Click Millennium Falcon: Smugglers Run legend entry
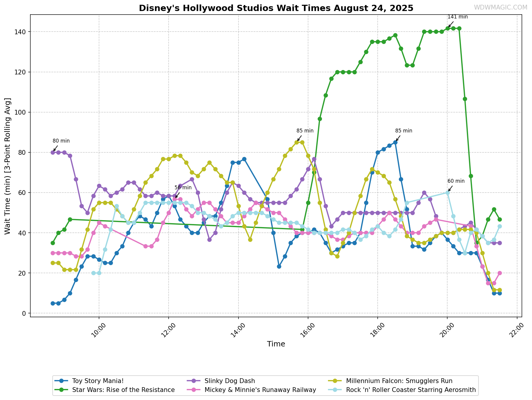 (391, 381)
